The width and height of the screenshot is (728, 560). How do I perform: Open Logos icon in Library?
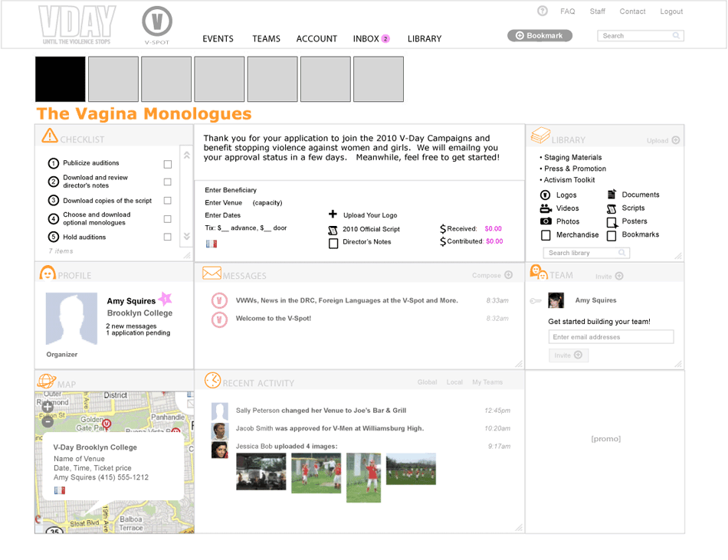point(546,195)
